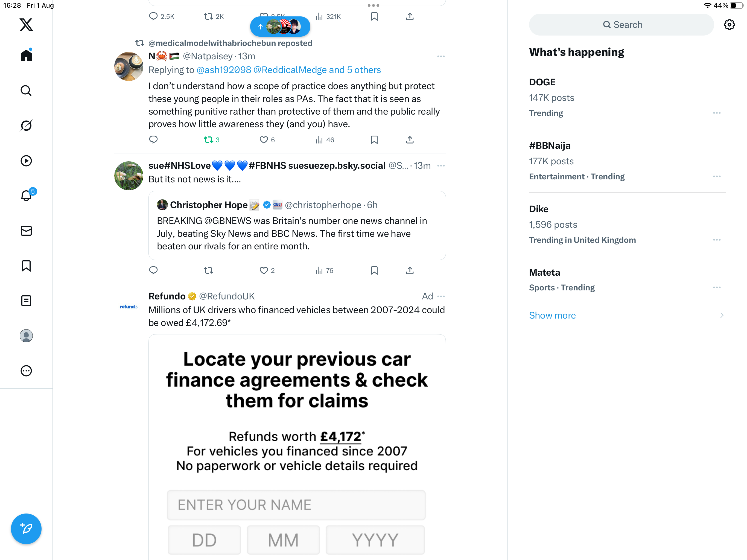
Task: Compose a new post with the blue button
Action: (26, 529)
